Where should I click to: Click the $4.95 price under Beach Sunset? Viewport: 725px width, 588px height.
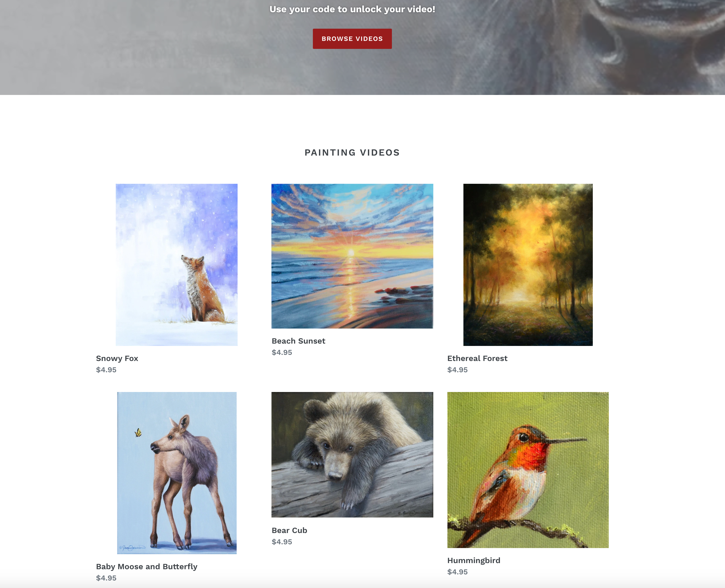coord(282,353)
